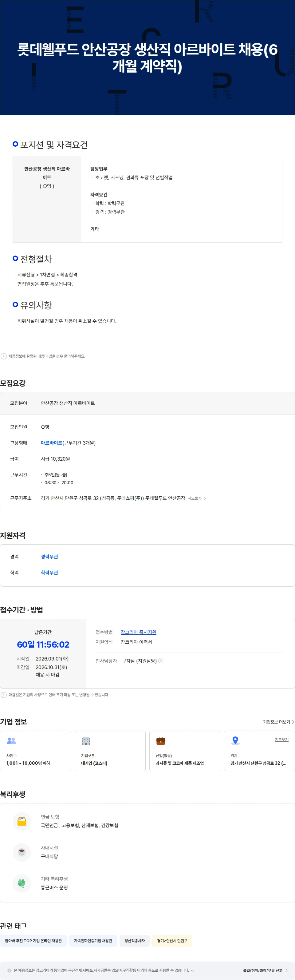Select tag 가족친화인증기업 채용관
Viewport: 295px width, 980px height.
coord(93,940)
